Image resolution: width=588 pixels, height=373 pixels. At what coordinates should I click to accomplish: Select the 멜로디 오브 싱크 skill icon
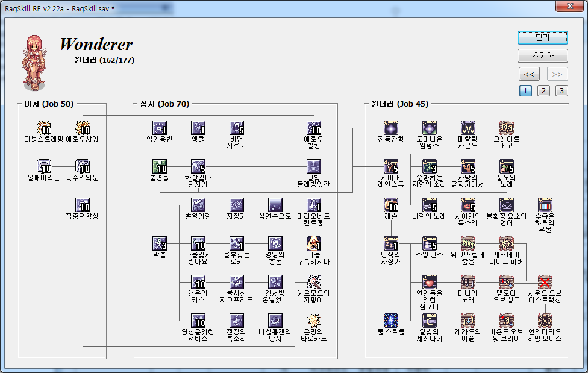[x=507, y=282]
